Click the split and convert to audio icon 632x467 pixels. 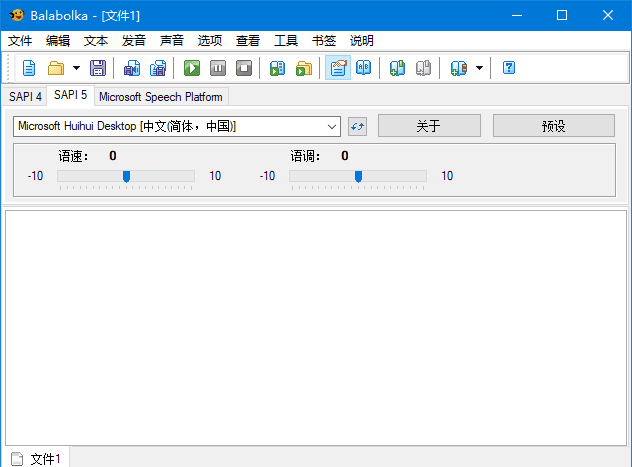click(158, 68)
